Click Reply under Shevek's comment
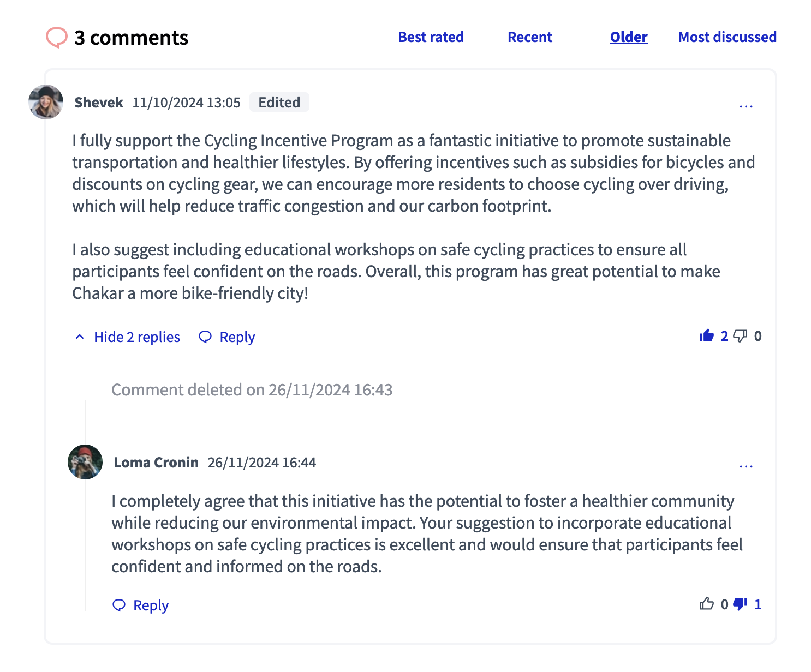Viewport: 811px width, 672px height. tap(236, 337)
